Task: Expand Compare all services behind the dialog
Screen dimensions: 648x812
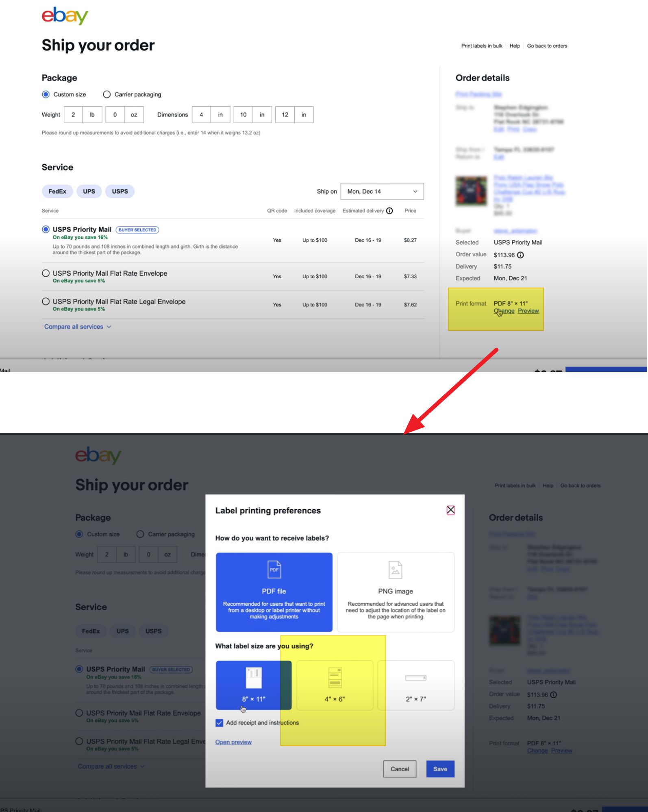Action: point(111,766)
